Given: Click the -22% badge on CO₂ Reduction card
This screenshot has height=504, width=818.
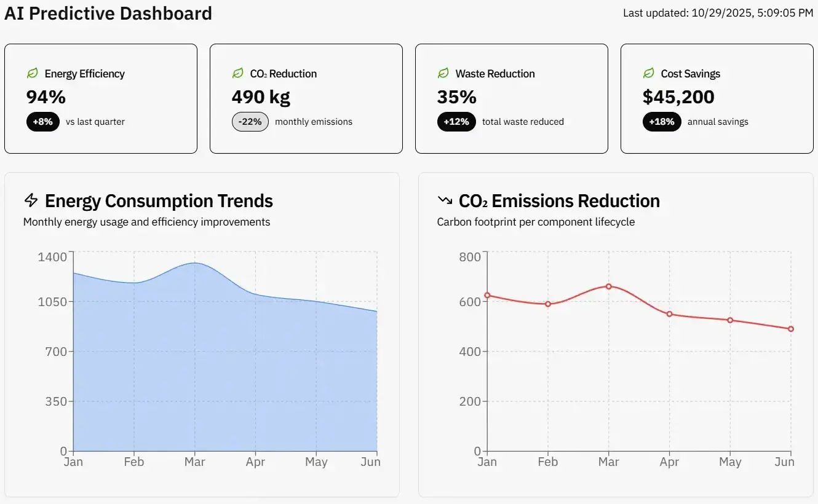Looking at the screenshot, I should 250,122.
